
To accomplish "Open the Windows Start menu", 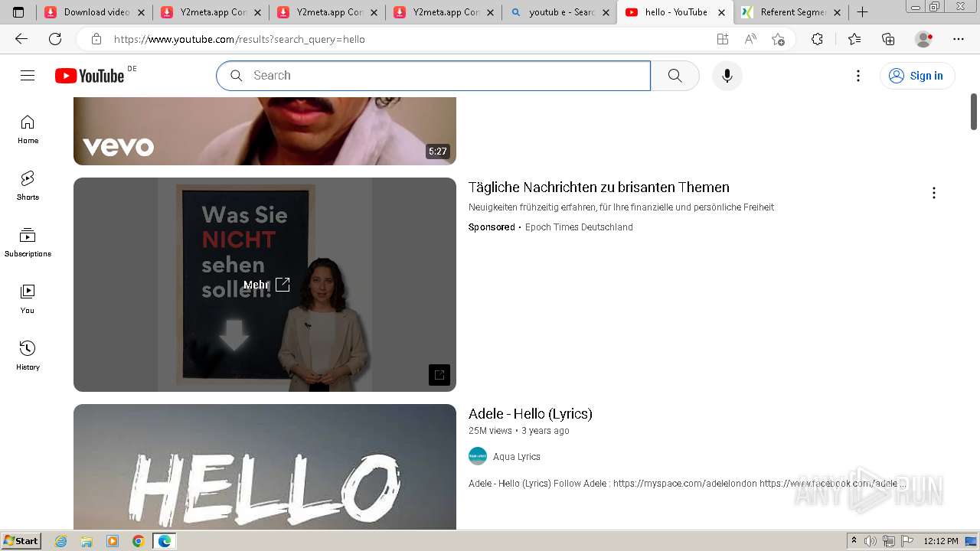I will coord(21,541).
